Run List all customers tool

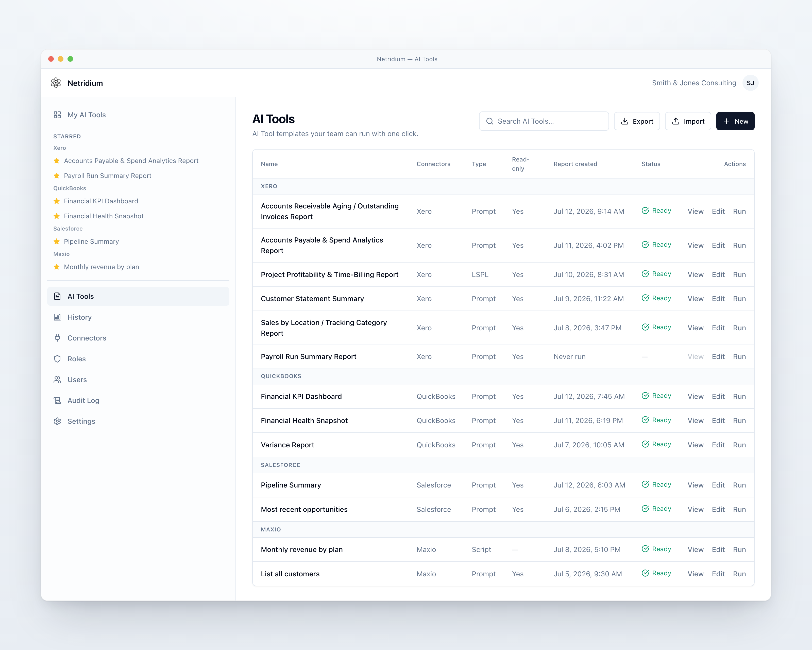coord(739,574)
